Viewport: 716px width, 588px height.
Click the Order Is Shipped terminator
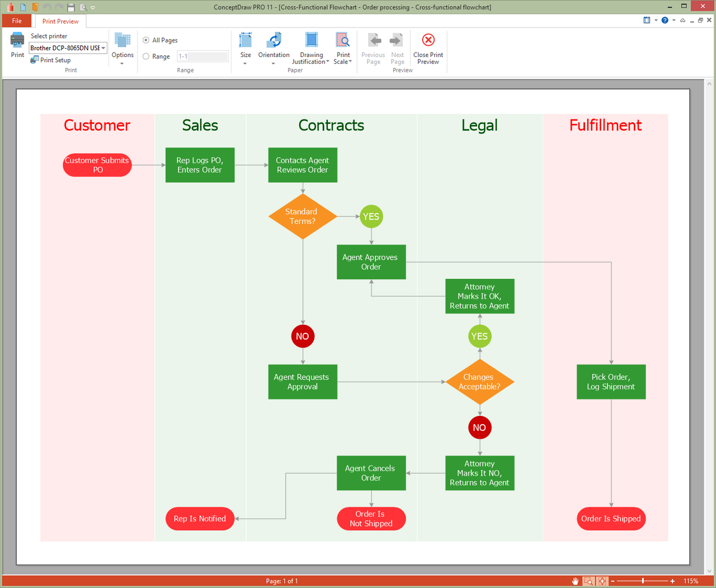click(x=611, y=519)
